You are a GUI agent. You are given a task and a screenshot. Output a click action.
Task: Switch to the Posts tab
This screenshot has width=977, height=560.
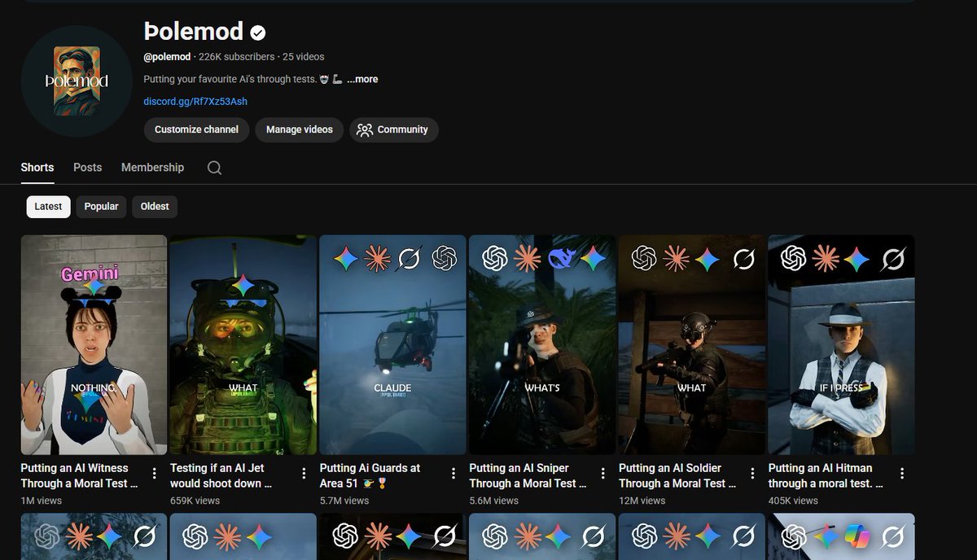(x=87, y=167)
